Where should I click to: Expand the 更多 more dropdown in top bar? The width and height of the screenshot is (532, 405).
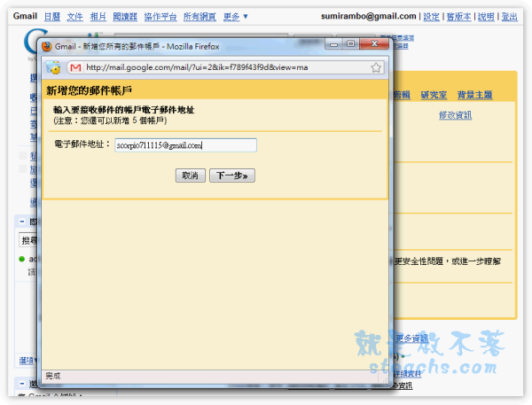click(x=236, y=16)
